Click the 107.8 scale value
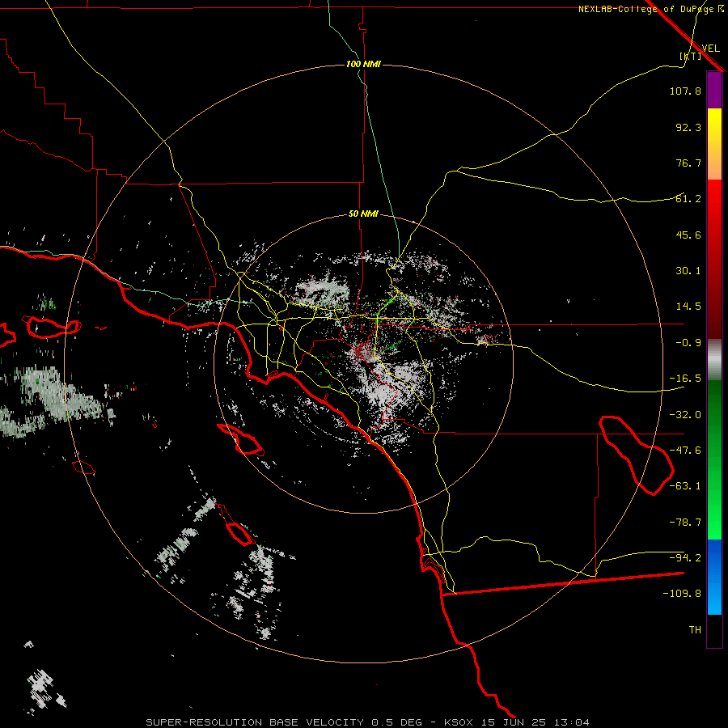The image size is (728, 728). (685, 91)
